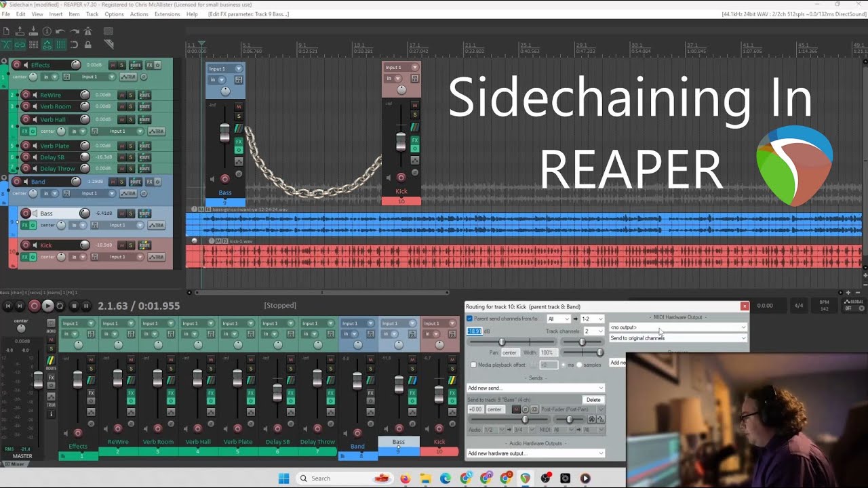Screen dimensions: 868x488
Task: Bypass FX on the Kick track panel
Action: [33, 257]
